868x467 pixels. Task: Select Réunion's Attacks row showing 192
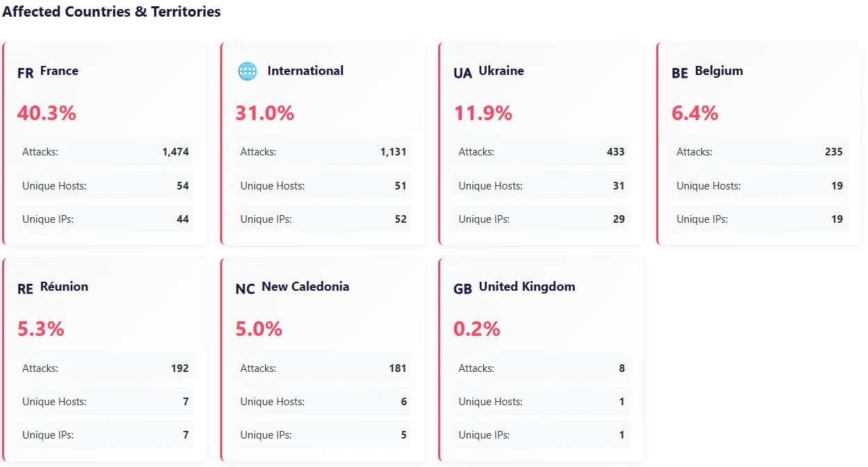tap(106, 368)
